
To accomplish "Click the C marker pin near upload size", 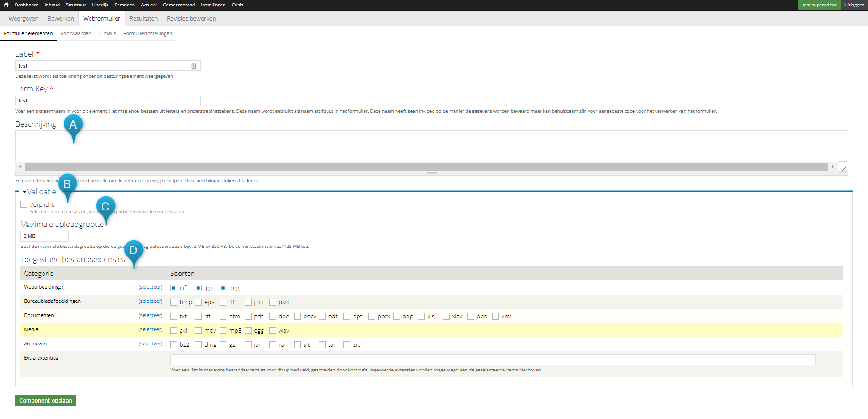I will [106, 210].
